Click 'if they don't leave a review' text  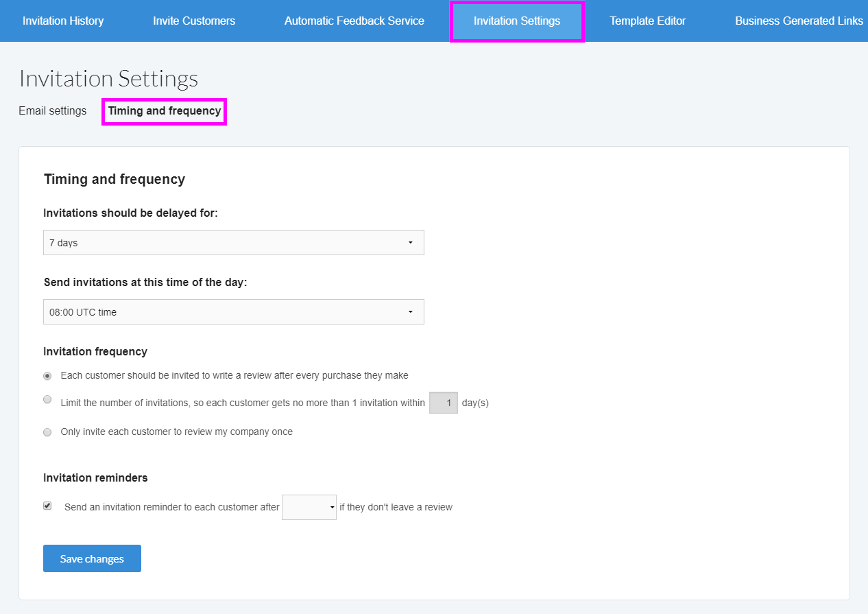(396, 508)
